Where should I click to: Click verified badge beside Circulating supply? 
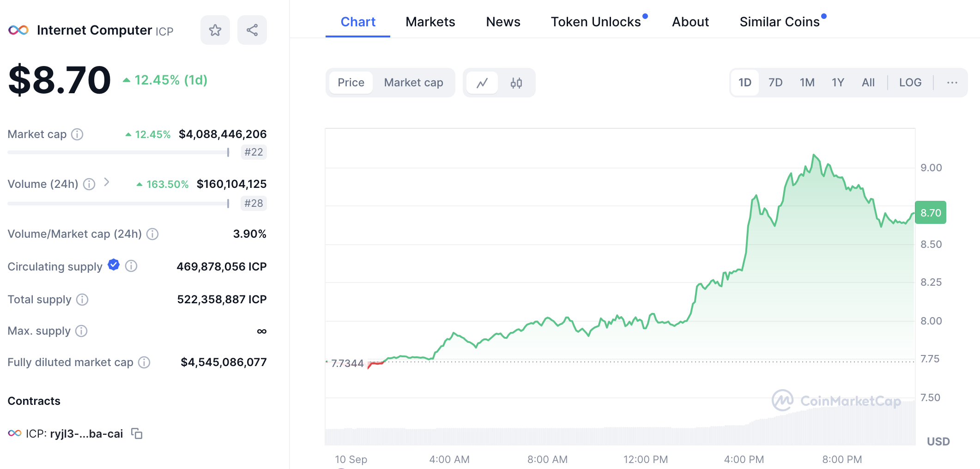(x=114, y=265)
